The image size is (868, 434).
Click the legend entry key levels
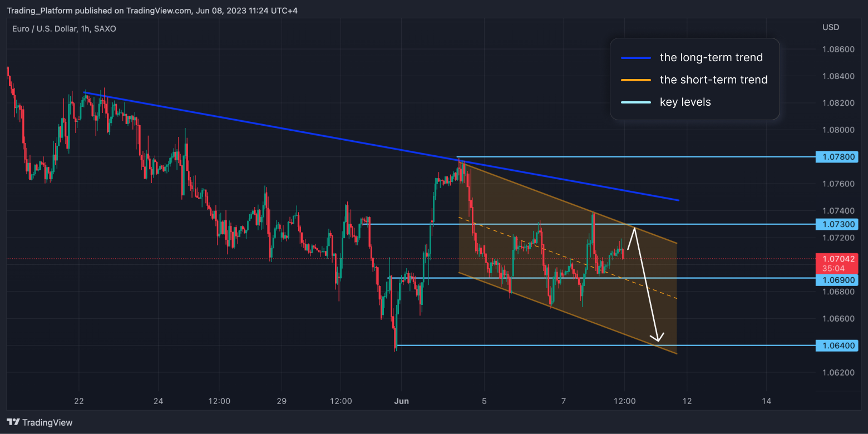pyautogui.click(x=685, y=102)
